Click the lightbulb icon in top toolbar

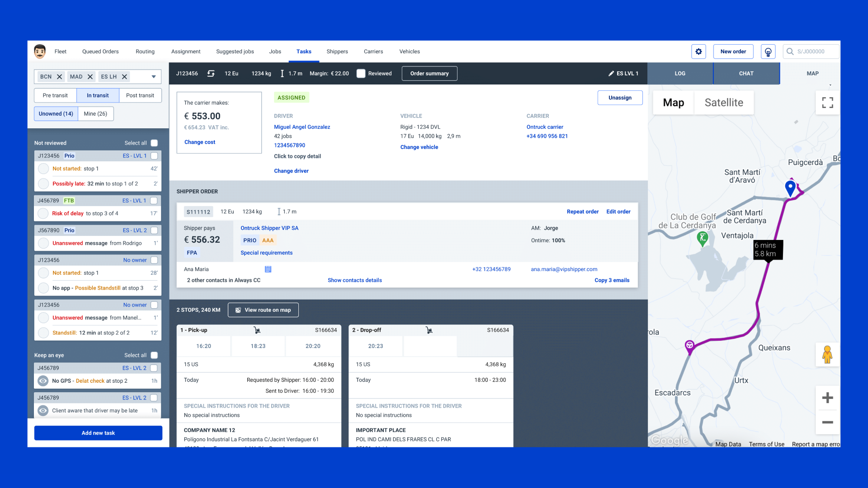(x=768, y=52)
